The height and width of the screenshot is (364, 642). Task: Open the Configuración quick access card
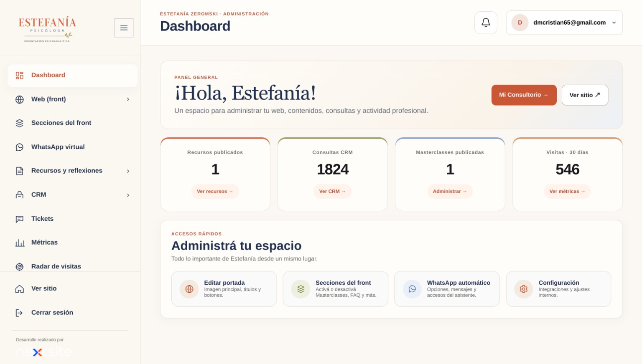click(x=558, y=289)
